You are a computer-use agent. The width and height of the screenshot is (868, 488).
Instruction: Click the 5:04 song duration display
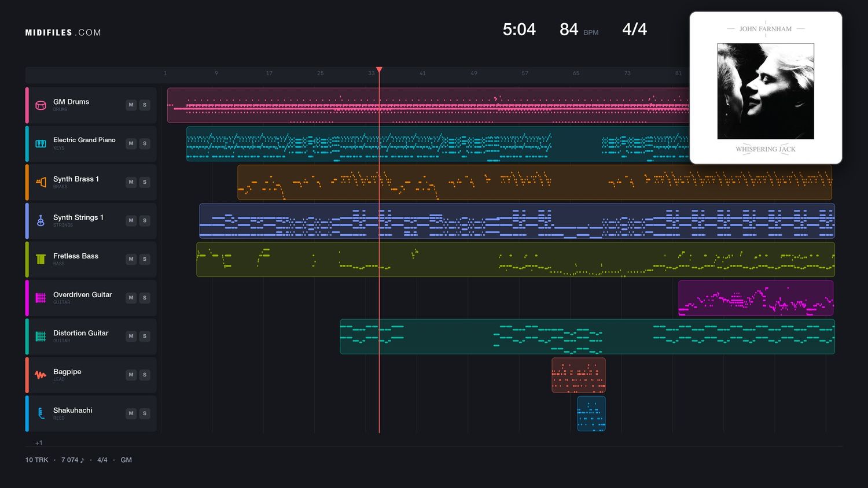click(x=519, y=29)
